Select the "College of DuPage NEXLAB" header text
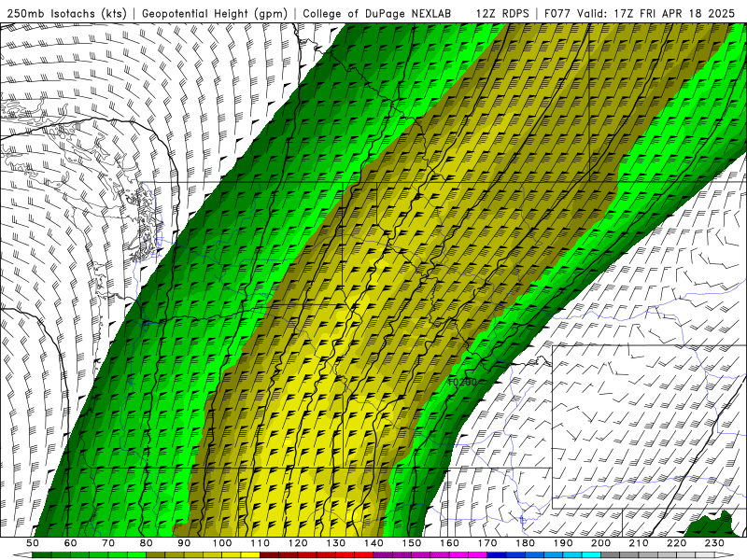 376,13
